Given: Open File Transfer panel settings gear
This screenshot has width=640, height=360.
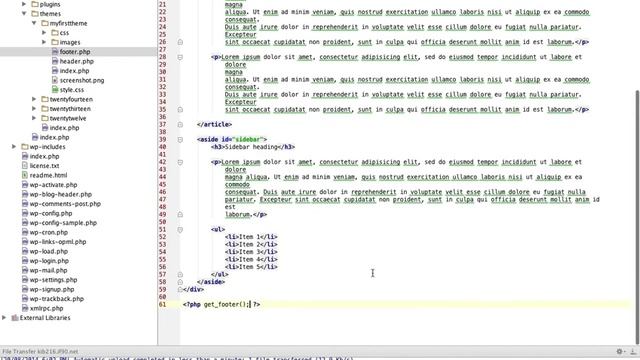Looking at the screenshot, I should click(x=620, y=351).
